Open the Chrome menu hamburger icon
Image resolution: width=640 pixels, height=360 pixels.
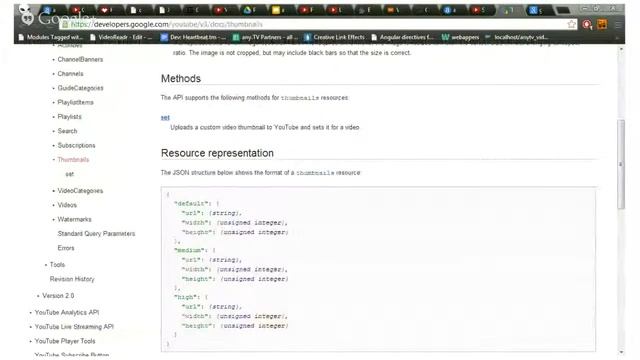pos(618,25)
